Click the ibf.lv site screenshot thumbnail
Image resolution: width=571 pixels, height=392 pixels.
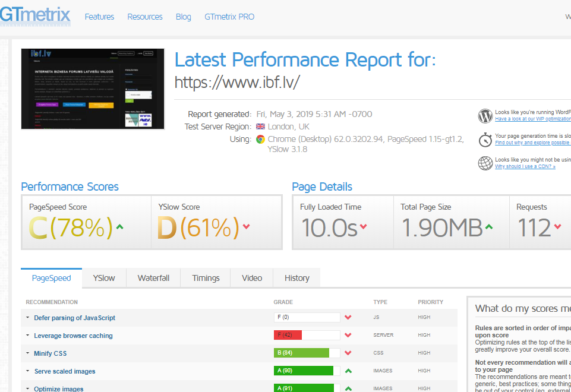click(93, 89)
